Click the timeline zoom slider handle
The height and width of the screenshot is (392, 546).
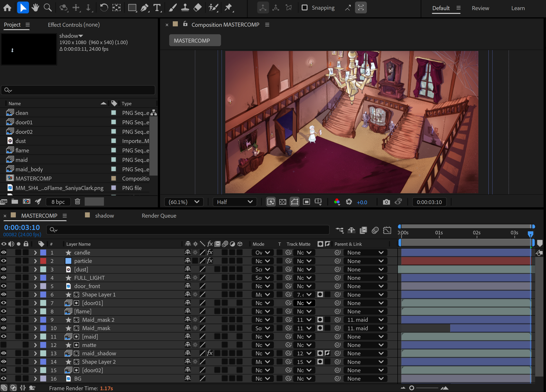(411, 388)
